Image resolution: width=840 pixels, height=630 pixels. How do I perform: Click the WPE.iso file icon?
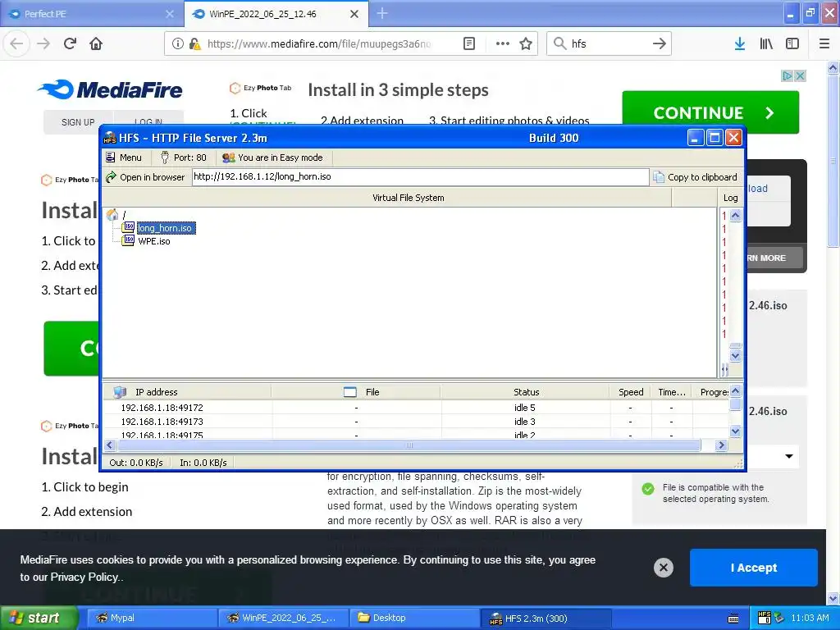(x=129, y=240)
